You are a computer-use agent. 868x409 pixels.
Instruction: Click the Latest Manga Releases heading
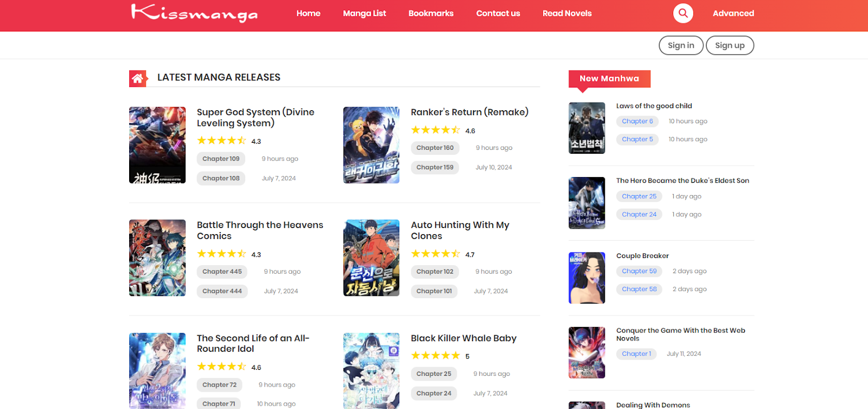point(219,78)
